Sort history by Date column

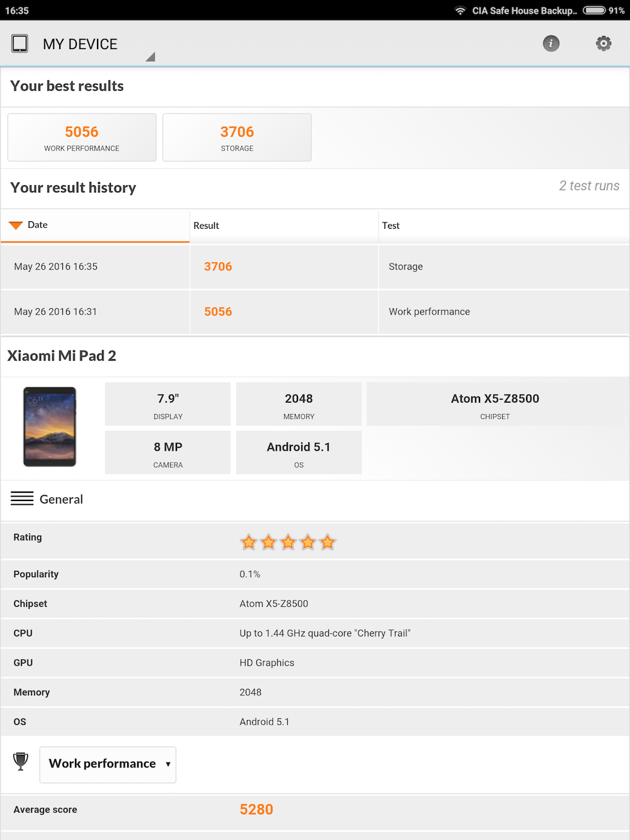[x=95, y=226]
